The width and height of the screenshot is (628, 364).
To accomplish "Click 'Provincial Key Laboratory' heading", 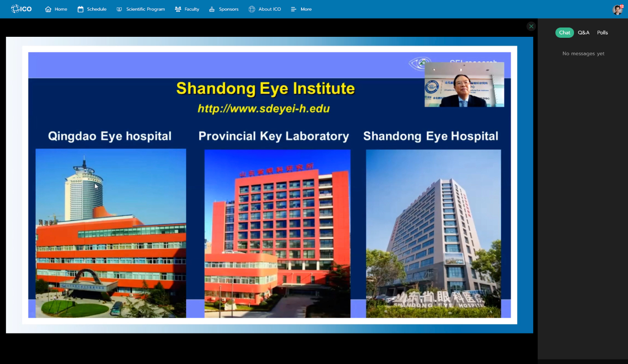I will (x=274, y=136).
